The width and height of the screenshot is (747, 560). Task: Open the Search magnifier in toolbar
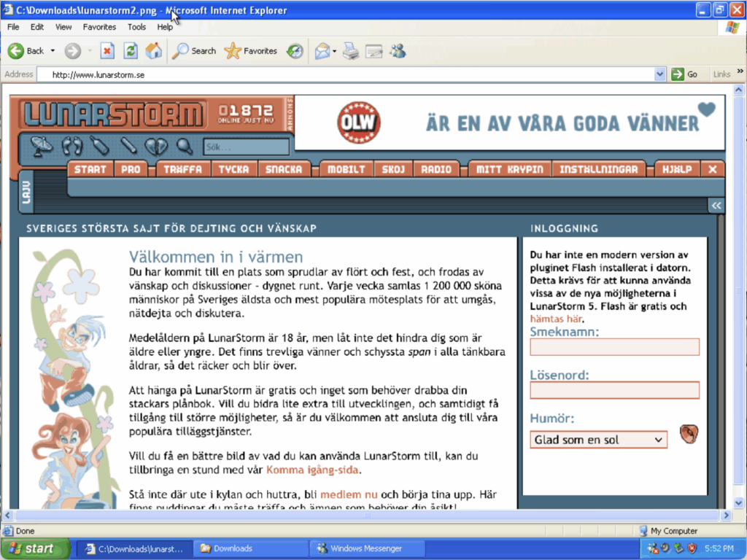coord(194,50)
